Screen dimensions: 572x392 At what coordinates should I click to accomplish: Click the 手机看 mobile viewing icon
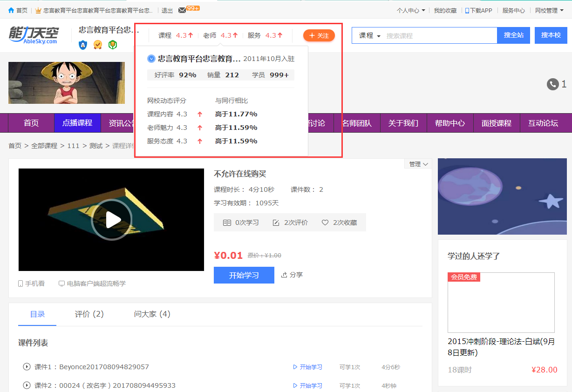tap(20, 284)
